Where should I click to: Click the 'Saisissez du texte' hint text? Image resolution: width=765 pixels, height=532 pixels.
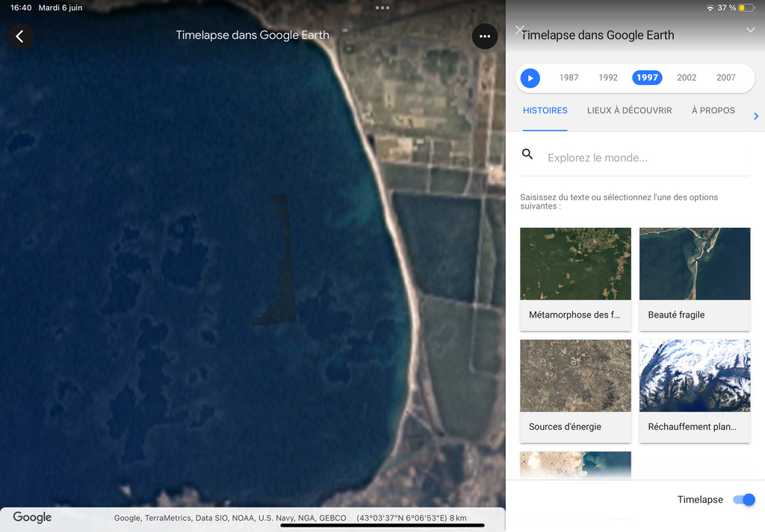tap(619, 202)
